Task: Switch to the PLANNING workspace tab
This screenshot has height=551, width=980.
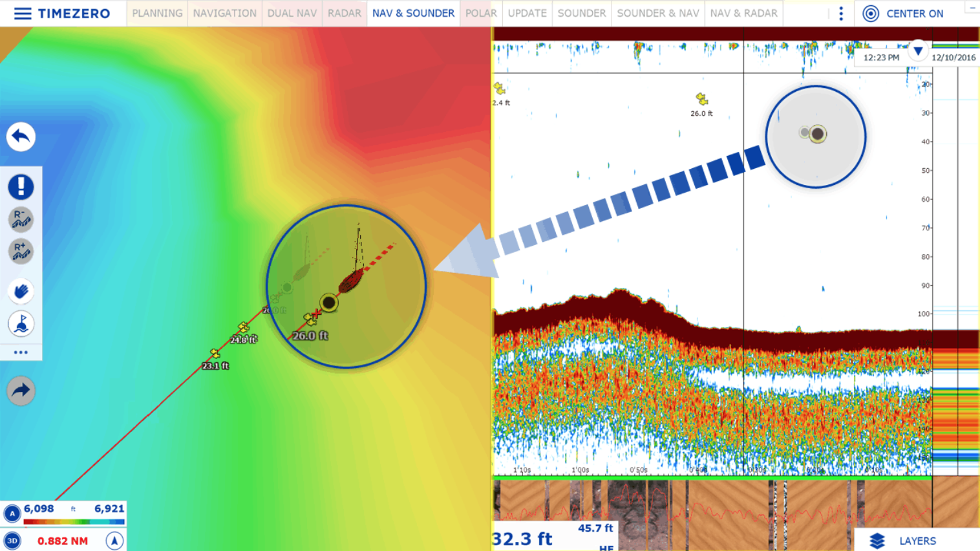Action: [157, 13]
